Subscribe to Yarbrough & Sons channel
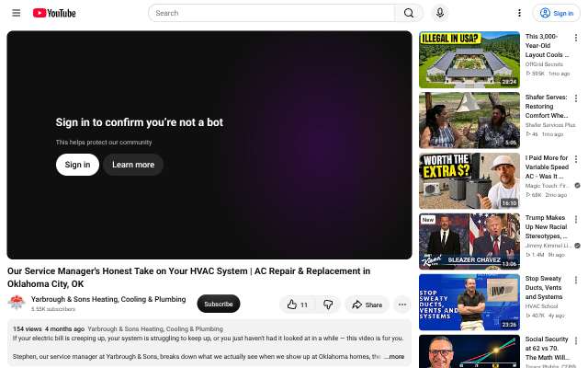588x368 pixels. click(219, 304)
